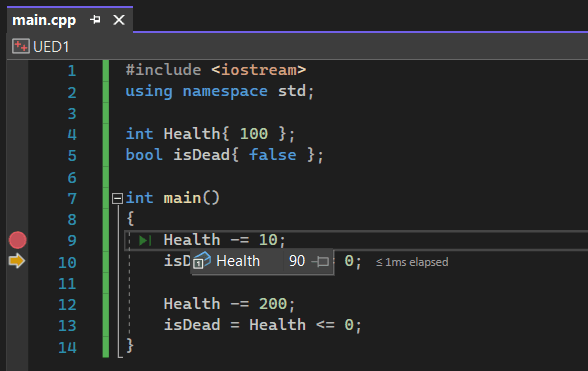Click line number 14 in the gutter

(67, 348)
